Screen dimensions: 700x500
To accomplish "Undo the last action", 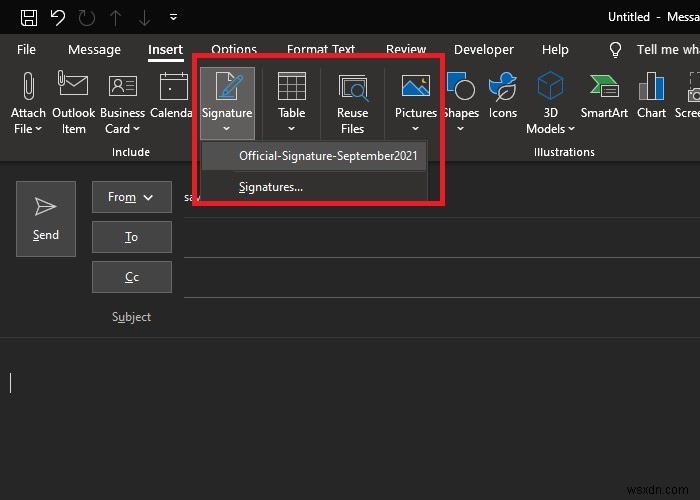I will [58, 18].
